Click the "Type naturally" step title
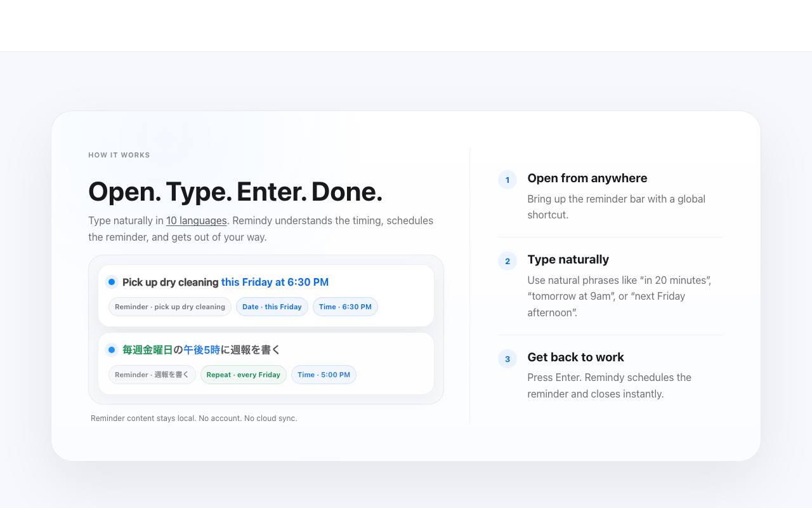812x508 pixels. click(568, 259)
